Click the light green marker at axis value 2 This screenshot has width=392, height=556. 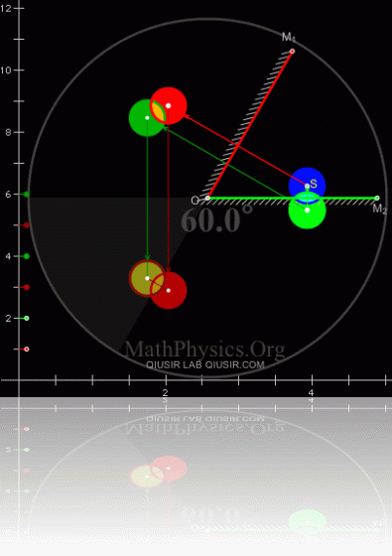[26, 318]
